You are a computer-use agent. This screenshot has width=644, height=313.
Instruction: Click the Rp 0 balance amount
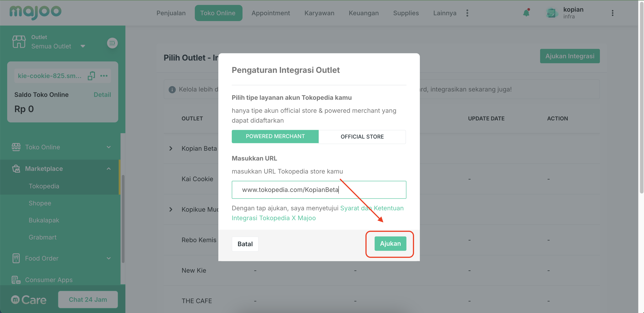coord(24,109)
